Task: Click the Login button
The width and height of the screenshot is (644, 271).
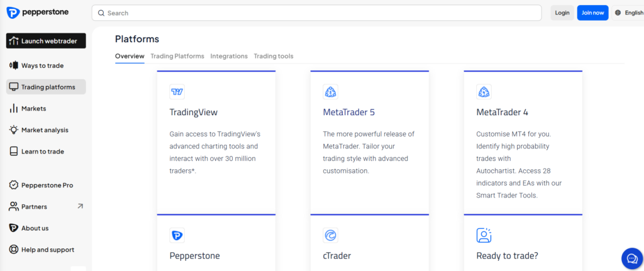Action: 562,13
